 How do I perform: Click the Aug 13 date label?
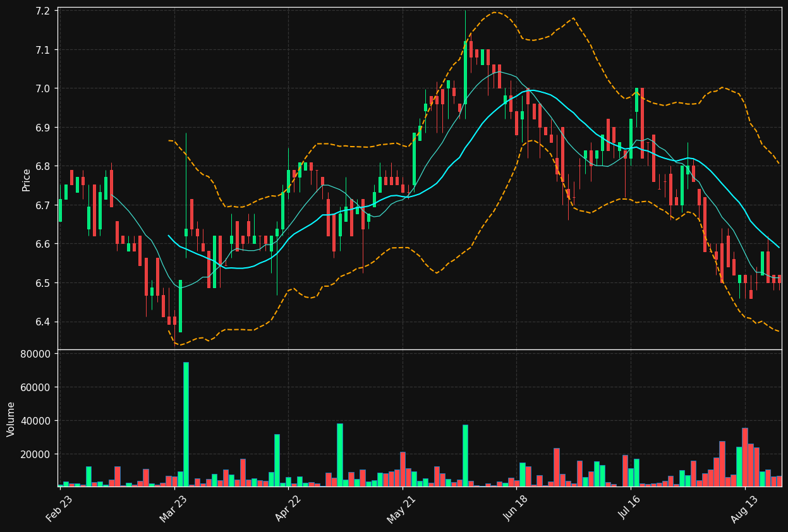tap(744, 509)
